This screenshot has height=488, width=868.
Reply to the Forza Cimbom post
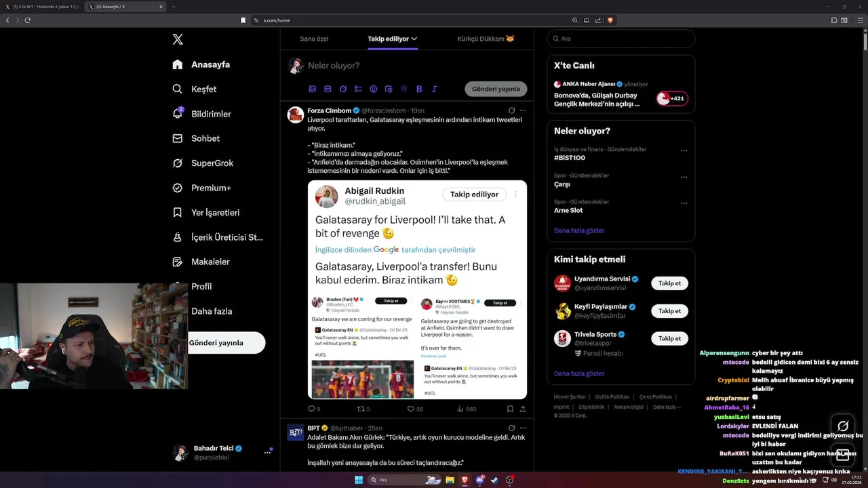(x=312, y=409)
